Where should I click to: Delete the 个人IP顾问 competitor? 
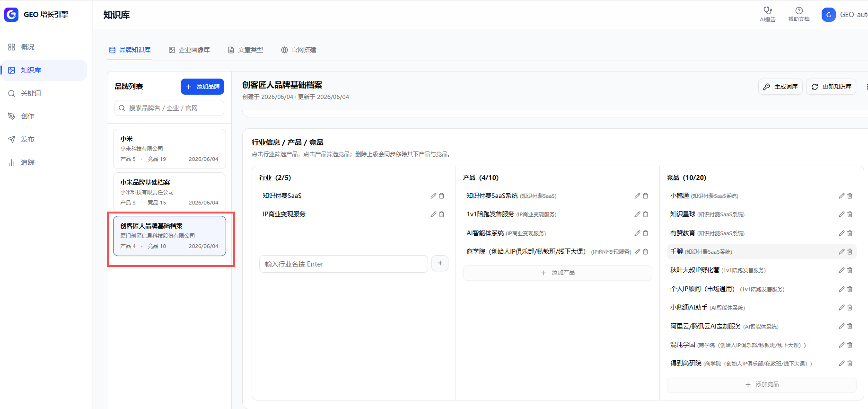850,289
